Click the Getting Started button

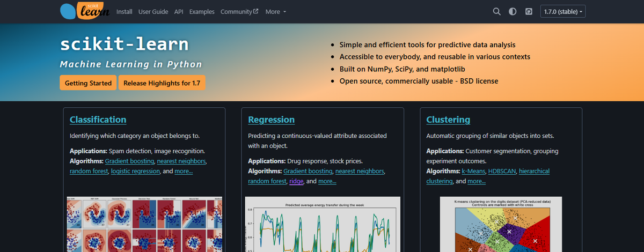pyautogui.click(x=88, y=83)
